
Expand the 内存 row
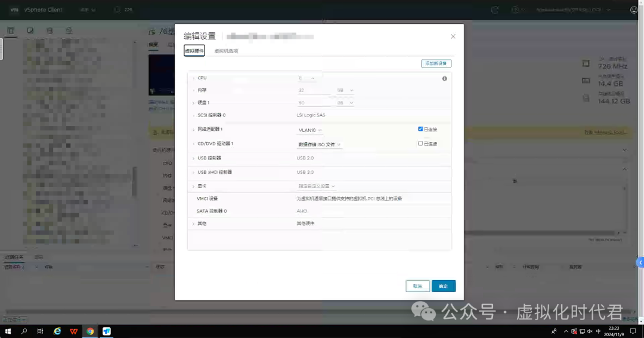pos(193,90)
